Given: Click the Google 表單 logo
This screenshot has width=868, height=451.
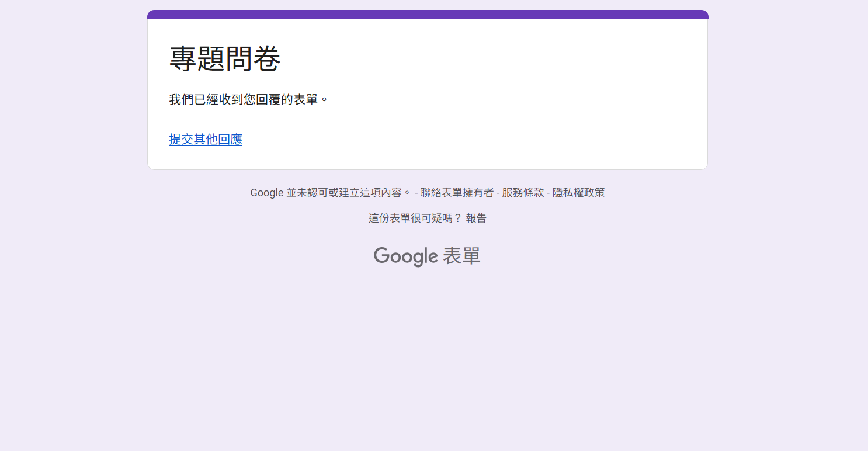Looking at the screenshot, I should coord(427,256).
